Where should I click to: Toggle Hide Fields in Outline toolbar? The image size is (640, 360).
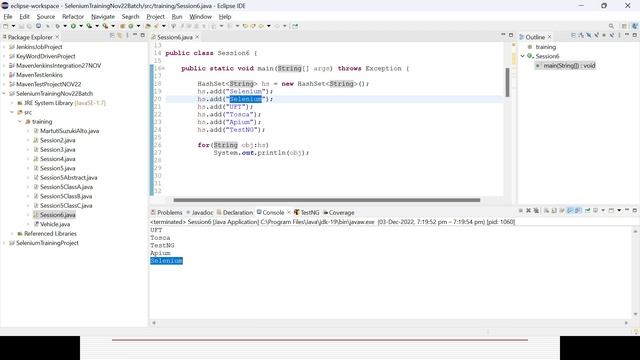[x=589, y=36]
